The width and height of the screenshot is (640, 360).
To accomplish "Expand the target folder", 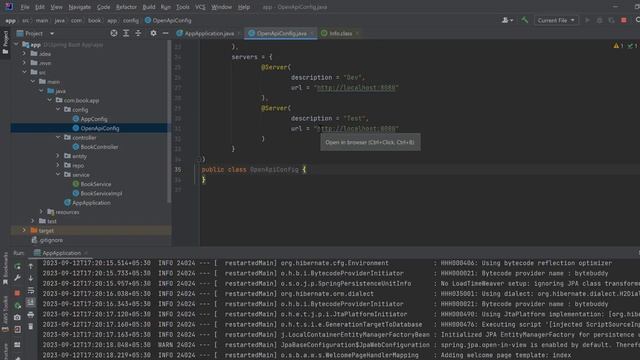I will 24,231.
